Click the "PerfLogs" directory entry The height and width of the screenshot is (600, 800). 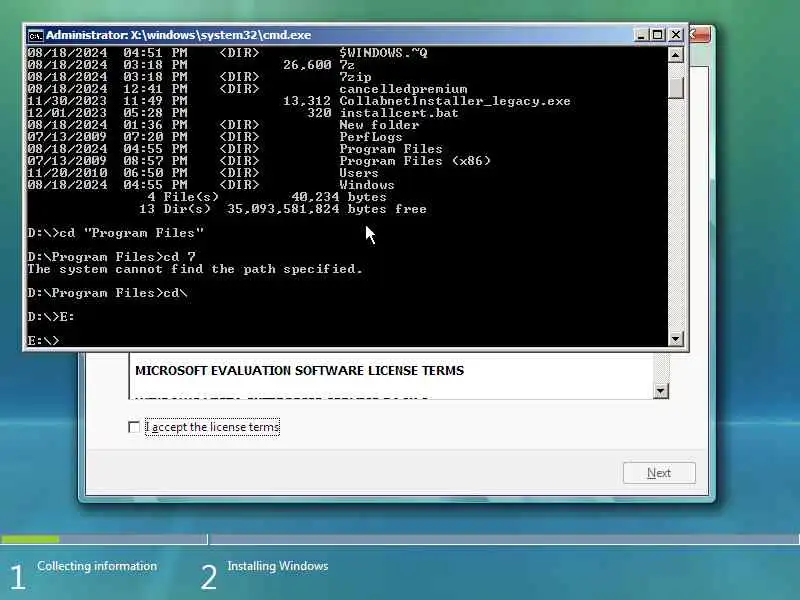(370, 137)
